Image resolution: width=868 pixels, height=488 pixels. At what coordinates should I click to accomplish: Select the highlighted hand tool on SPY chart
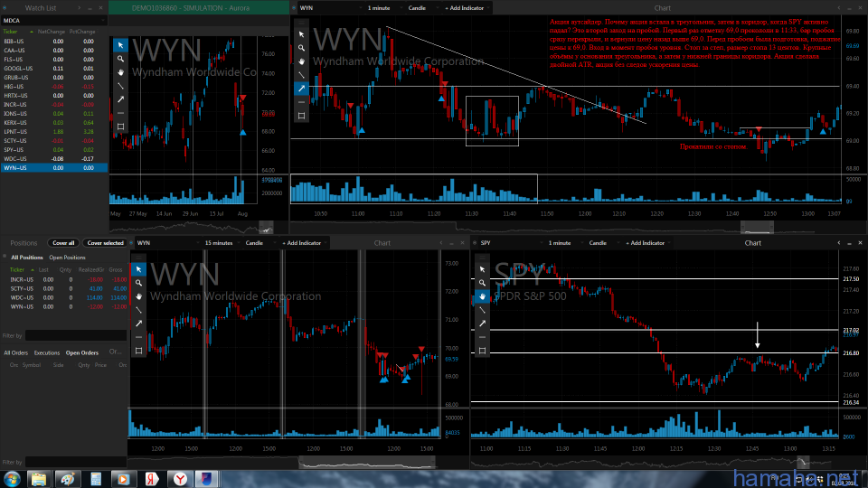[x=482, y=296]
